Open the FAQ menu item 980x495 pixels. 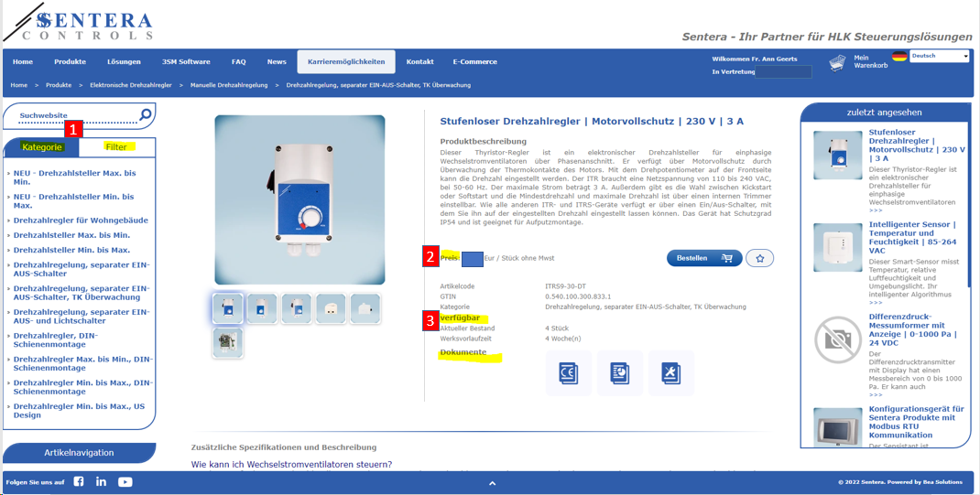tap(239, 62)
